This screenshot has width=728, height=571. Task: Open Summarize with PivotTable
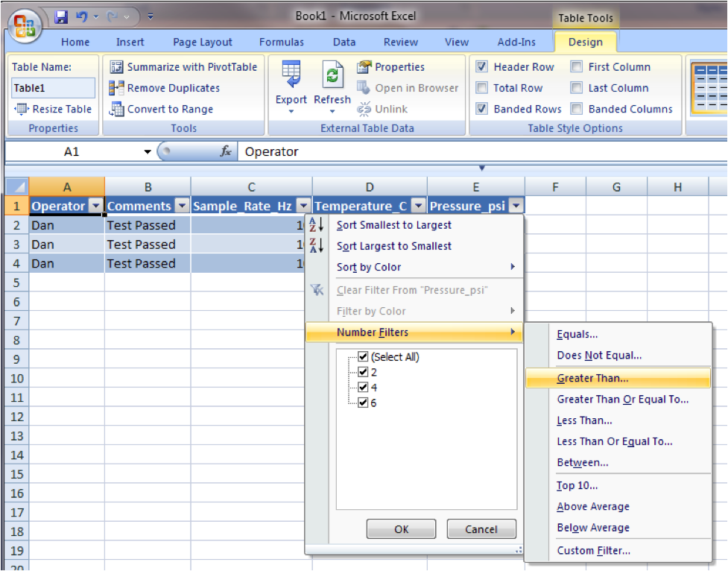[x=184, y=67]
